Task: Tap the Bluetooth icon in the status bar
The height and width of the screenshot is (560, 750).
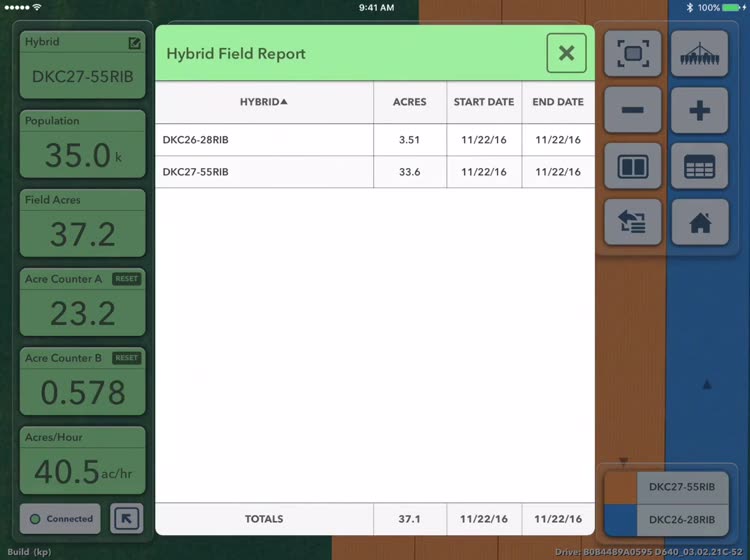Action: [690, 7]
